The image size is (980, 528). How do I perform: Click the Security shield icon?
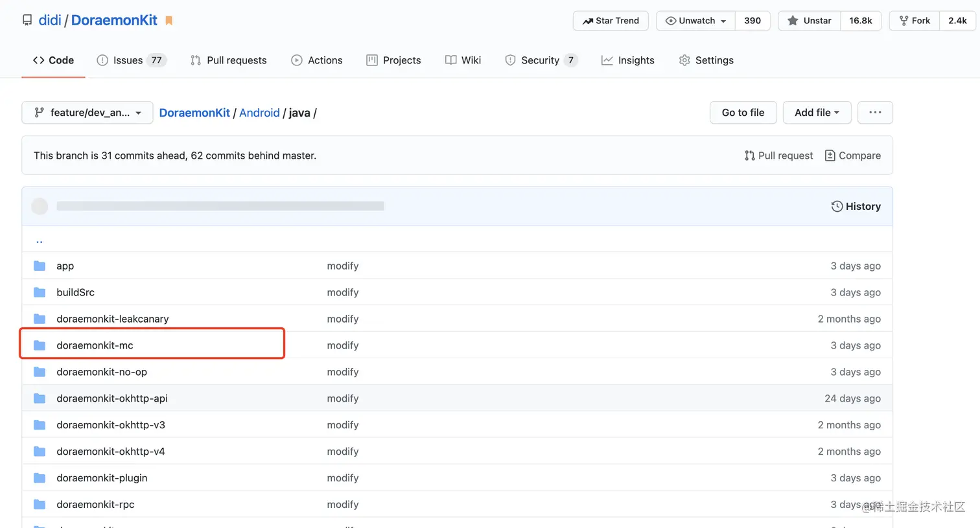coord(510,60)
